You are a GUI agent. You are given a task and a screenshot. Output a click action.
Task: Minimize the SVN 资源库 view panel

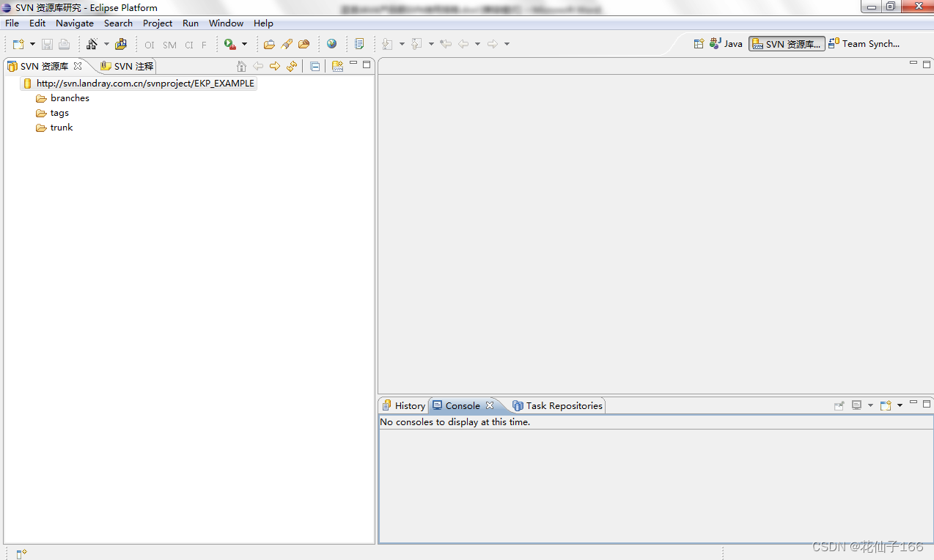(353, 65)
